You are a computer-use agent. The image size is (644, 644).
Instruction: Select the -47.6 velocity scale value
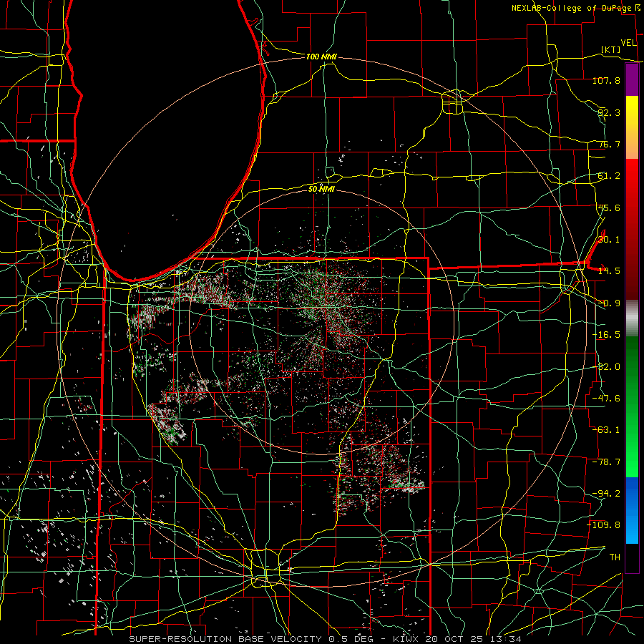[x=606, y=399]
